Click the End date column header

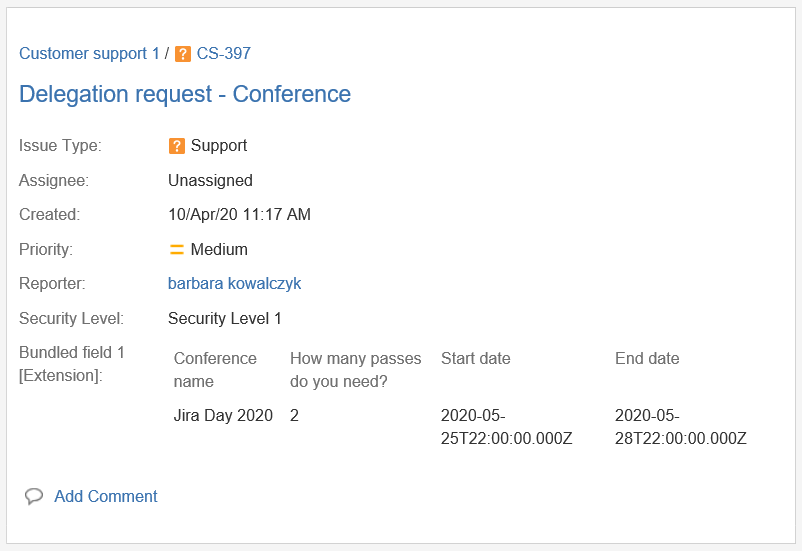pos(647,359)
